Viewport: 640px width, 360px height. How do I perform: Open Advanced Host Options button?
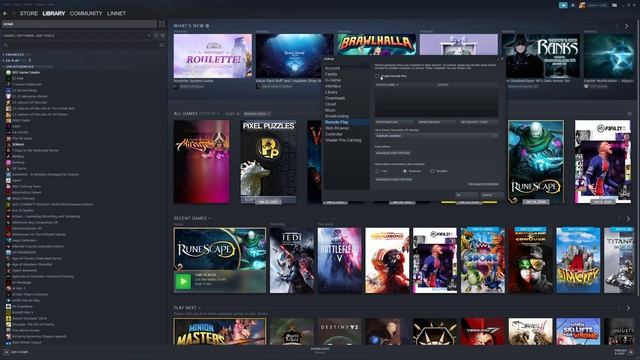[393, 153]
